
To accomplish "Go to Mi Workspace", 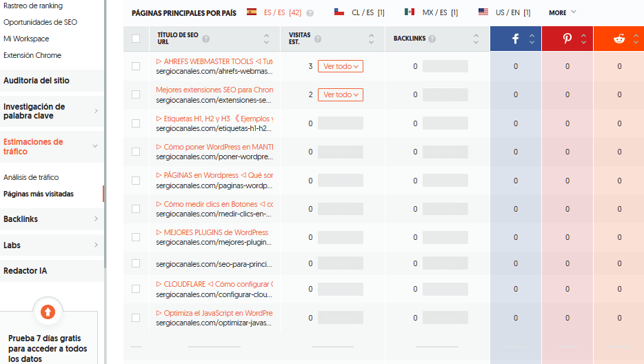I will pos(26,39).
